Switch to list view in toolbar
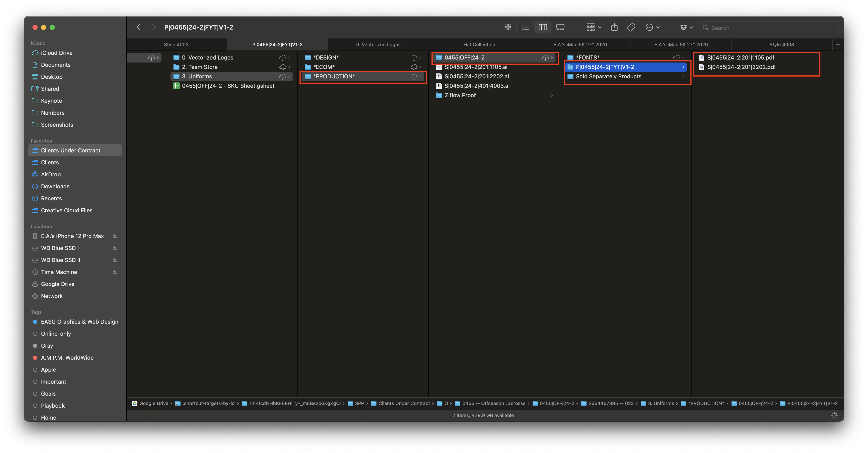 click(525, 27)
